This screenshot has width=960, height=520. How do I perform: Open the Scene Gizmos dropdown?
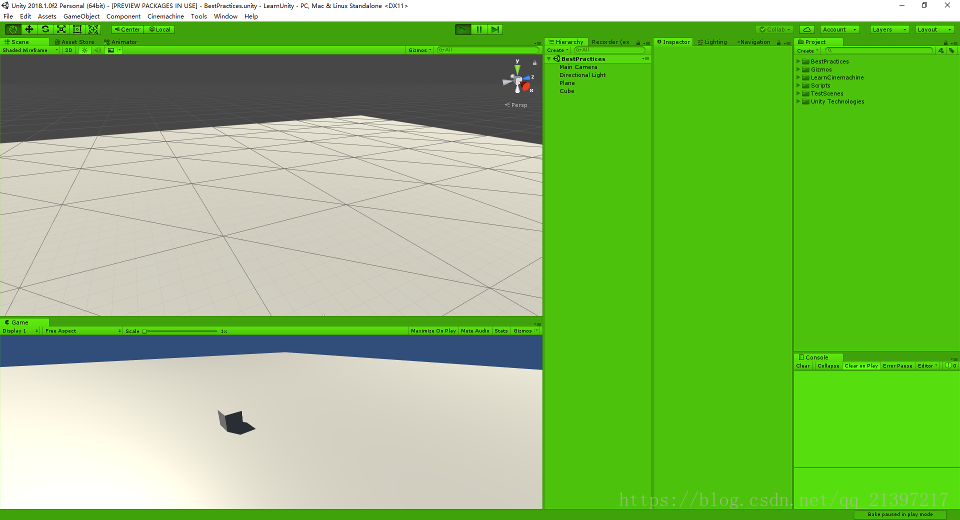coord(421,50)
